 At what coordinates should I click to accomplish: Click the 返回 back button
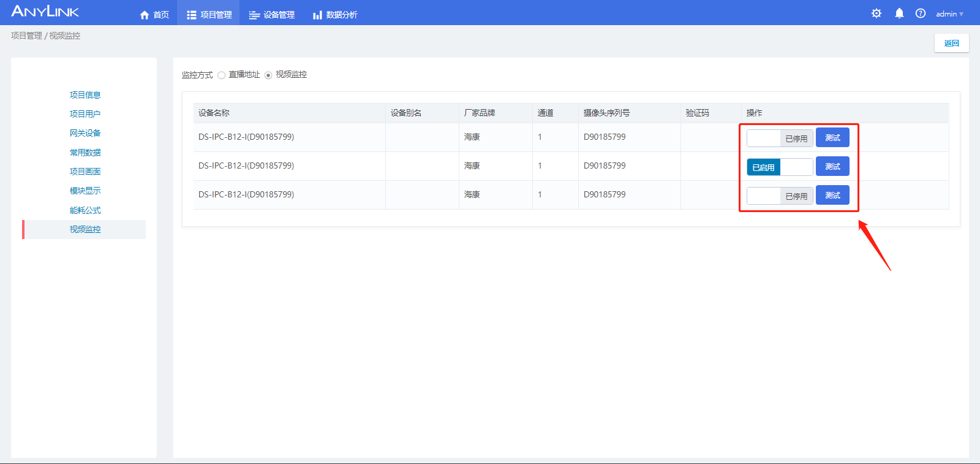click(x=951, y=43)
